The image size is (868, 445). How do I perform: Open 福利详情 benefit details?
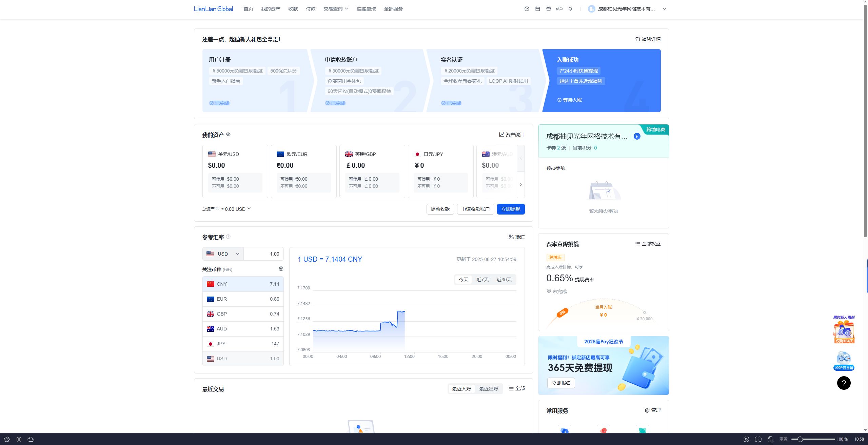coord(648,39)
